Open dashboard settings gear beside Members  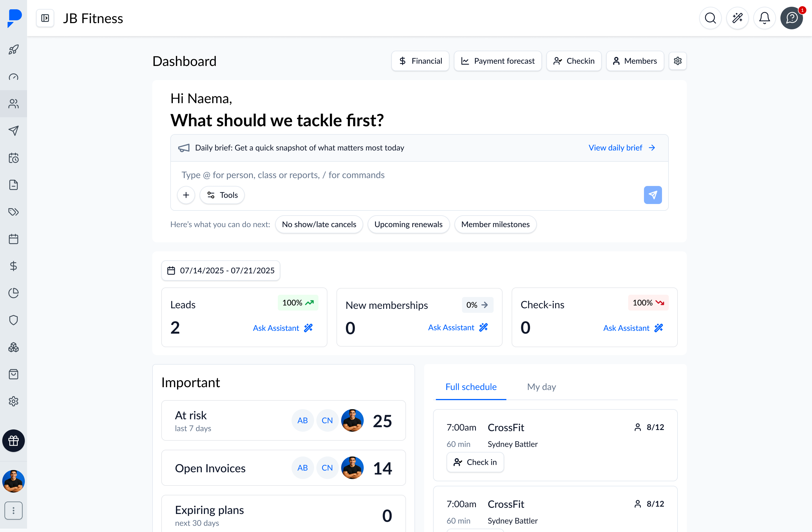[678, 61]
